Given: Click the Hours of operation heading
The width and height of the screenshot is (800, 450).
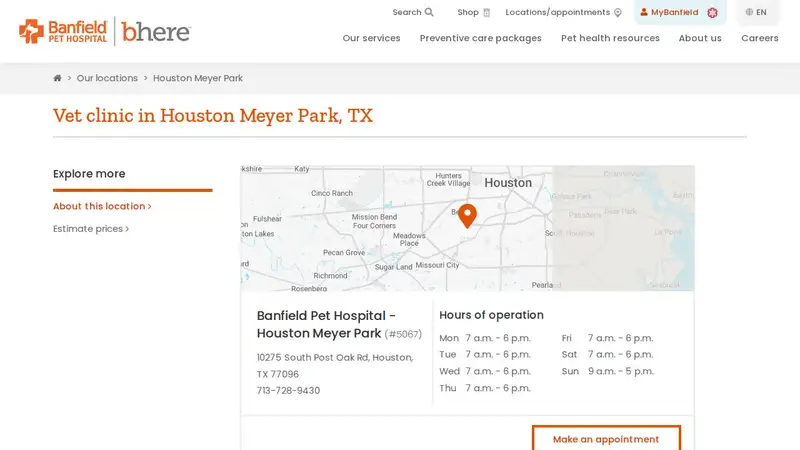Looking at the screenshot, I should tap(491, 315).
